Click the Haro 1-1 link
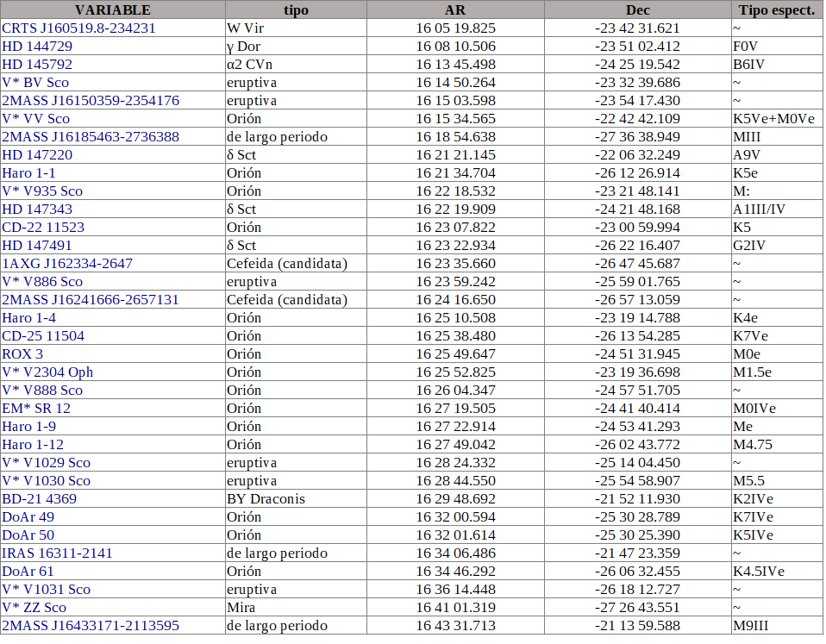Screen dimensions: 826x644 (x=28, y=172)
